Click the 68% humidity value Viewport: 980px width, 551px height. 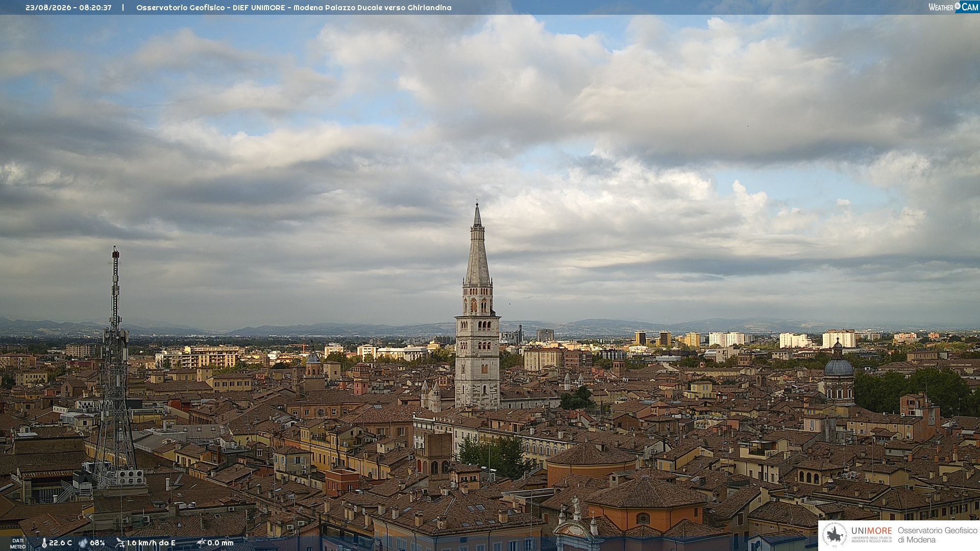(97, 543)
